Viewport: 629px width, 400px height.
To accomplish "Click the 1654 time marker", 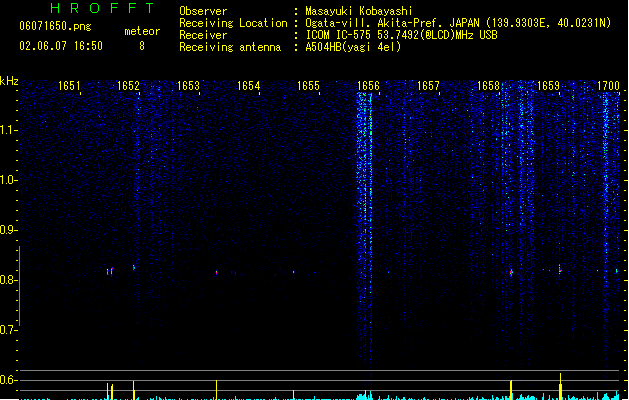I will 248,86.
